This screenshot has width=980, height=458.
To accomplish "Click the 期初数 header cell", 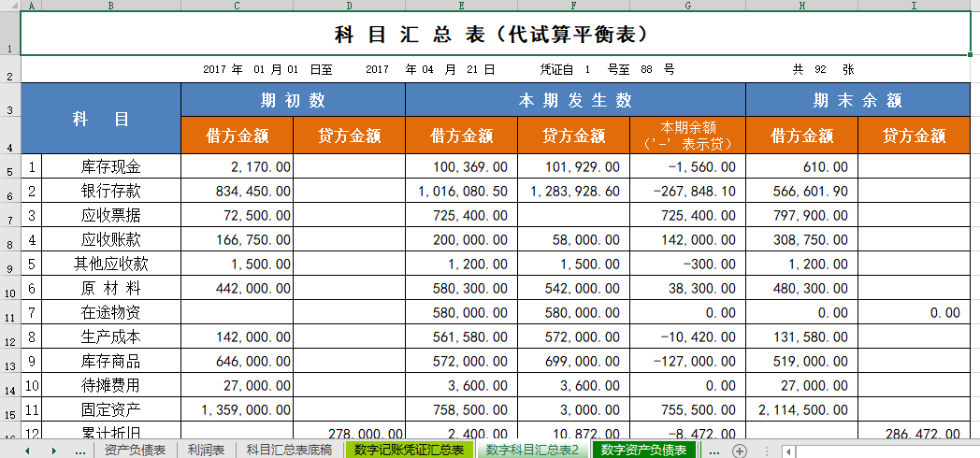I will 293,100.
